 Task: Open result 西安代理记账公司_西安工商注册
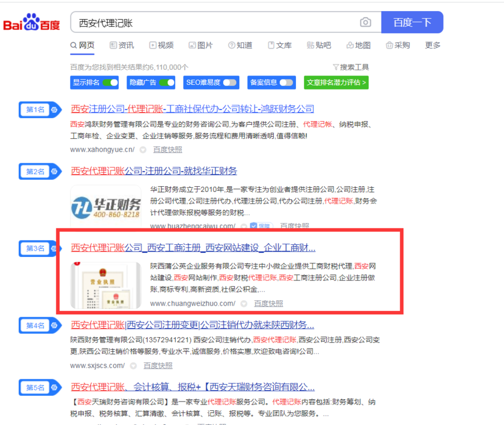pos(193,248)
